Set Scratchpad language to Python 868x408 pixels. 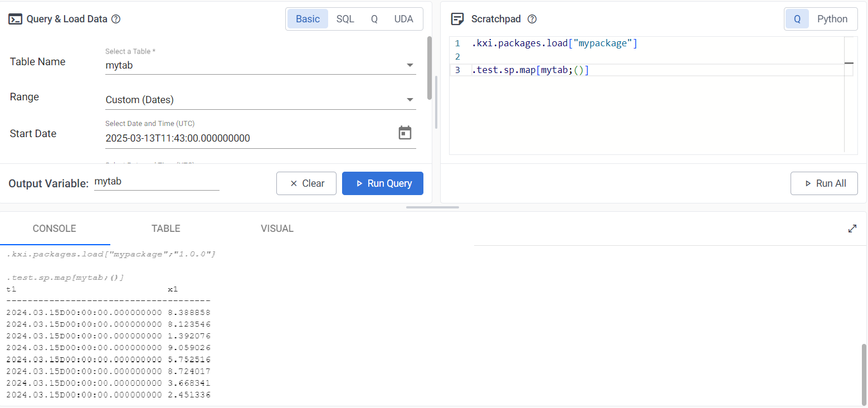(x=832, y=19)
